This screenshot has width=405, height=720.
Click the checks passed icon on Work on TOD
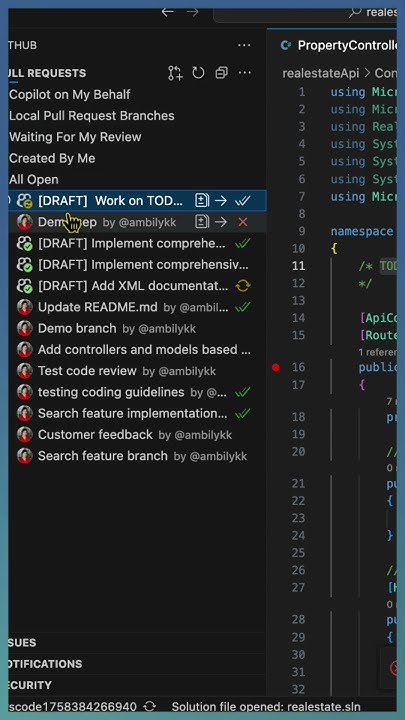pos(242,201)
